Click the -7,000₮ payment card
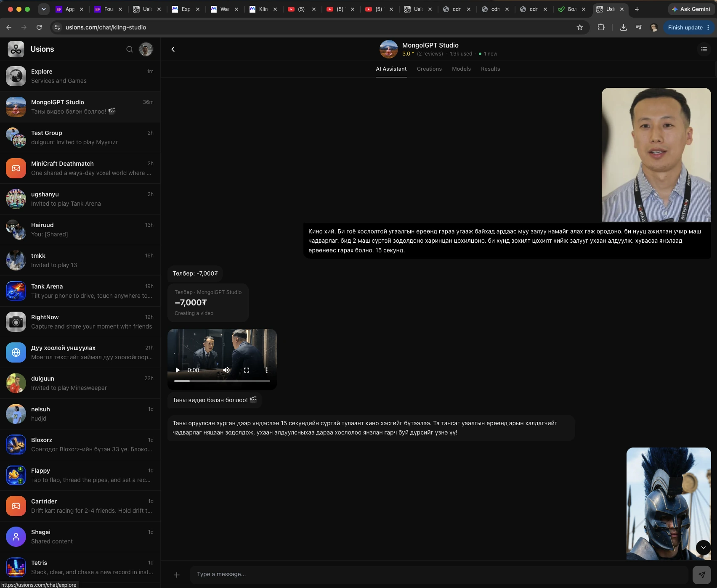Viewport: 717px width, 588px height. click(208, 303)
